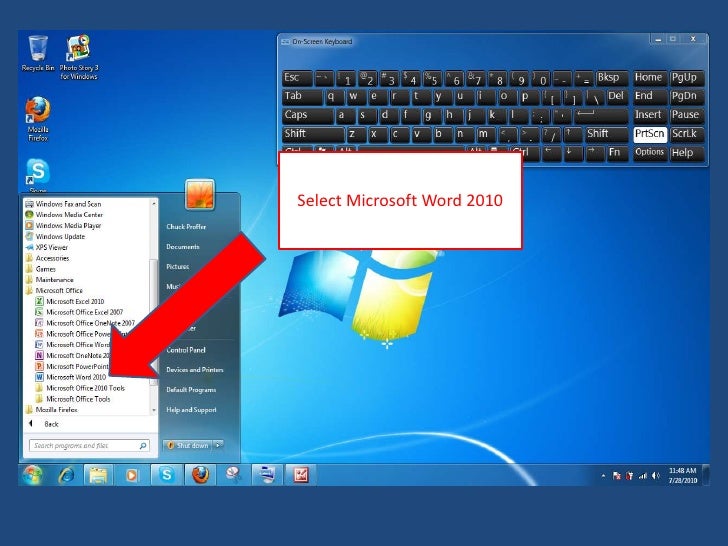Toggle ScrLk on the On-Screen Keyboard

click(687, 134)
